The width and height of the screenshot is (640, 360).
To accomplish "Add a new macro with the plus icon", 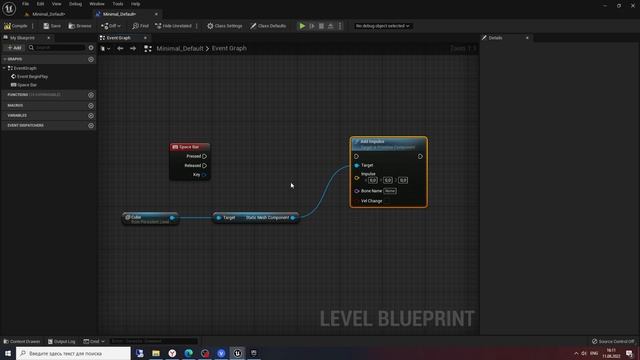I will (91, 105).
